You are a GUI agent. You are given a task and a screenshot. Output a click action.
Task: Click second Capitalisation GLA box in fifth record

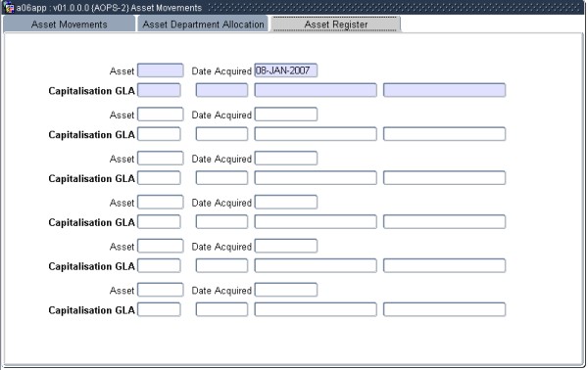221,265
